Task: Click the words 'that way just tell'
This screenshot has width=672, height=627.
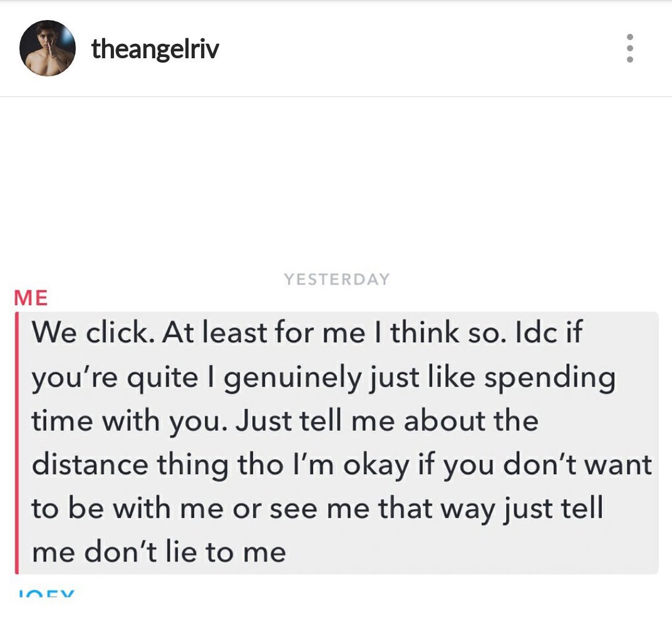Action: point(490,509)
